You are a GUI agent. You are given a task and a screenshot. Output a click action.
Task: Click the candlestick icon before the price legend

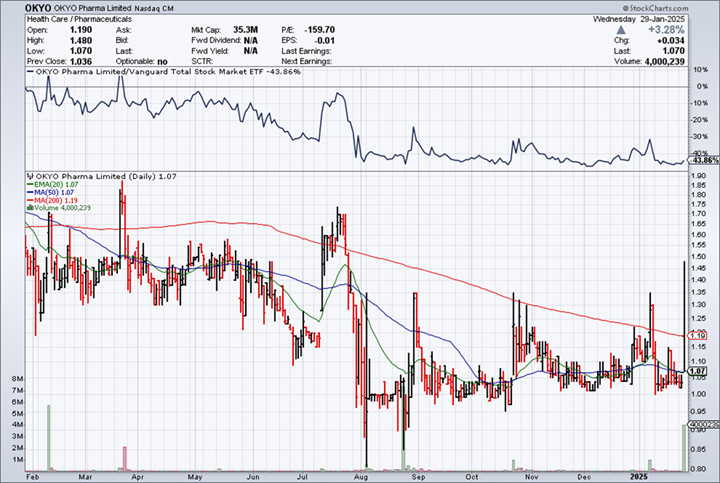pos(31,176)
